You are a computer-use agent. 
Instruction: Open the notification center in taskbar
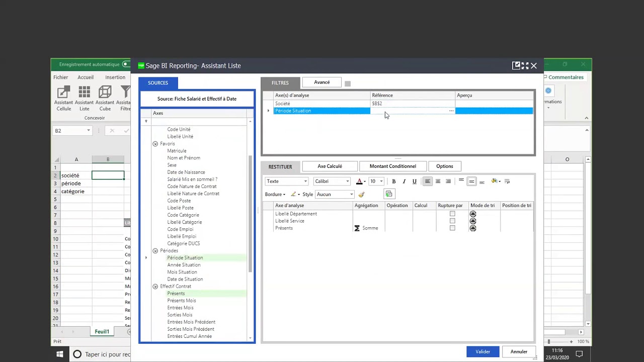(x=579, y=354)
